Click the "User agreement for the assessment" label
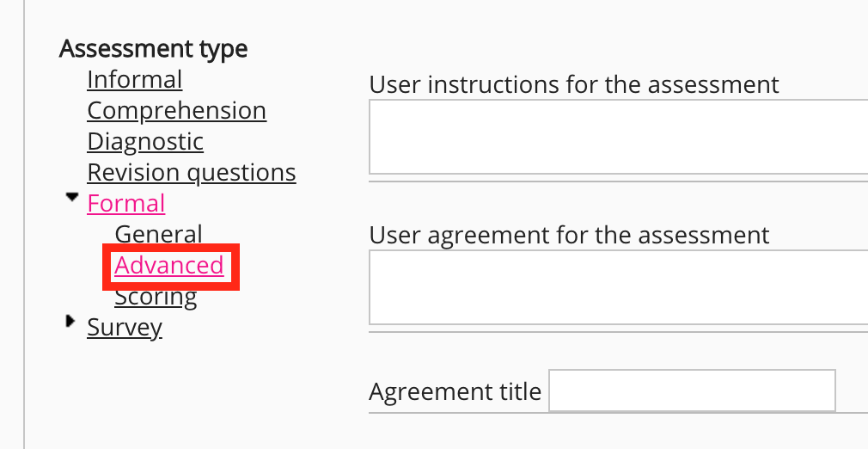868x449 pixels. click(569, 235)
